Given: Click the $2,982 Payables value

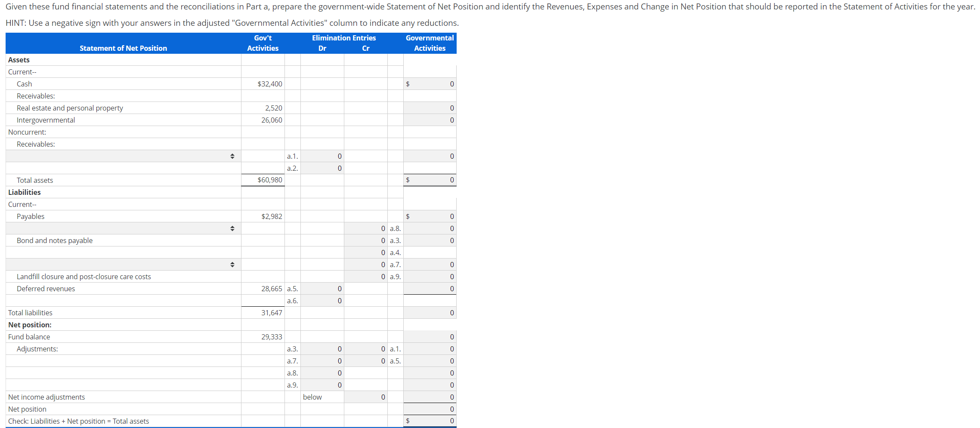Looking at the screenshot, I should 272,216.
